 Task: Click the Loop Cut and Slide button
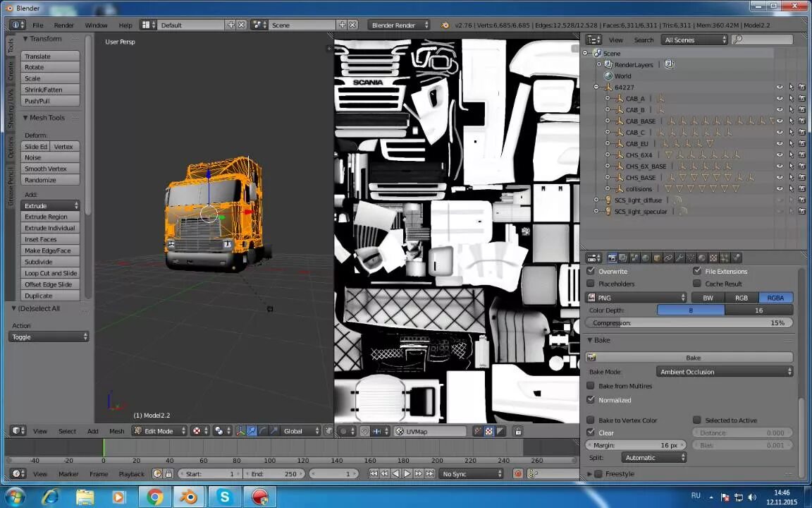(50, 273)
